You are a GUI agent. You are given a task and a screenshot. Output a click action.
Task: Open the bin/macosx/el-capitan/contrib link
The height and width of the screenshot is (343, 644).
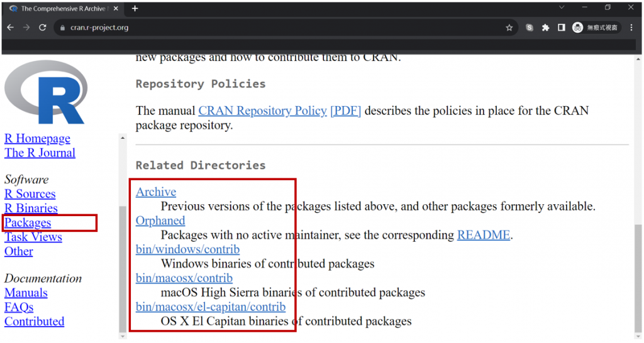[211, 307]
